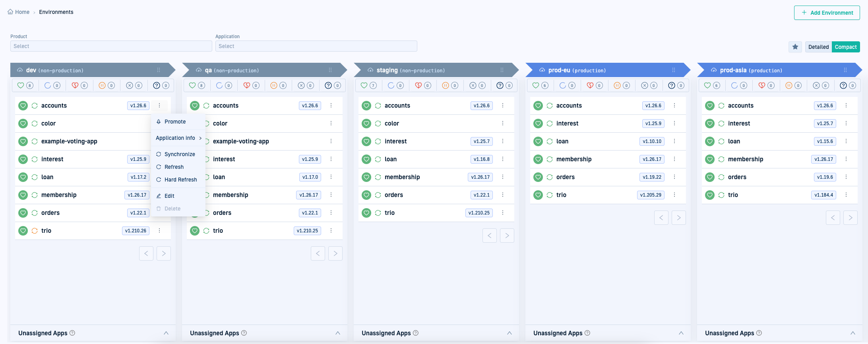Open kebab menu for staging loan
Screen dimensions: 868x344
(503, 159)
